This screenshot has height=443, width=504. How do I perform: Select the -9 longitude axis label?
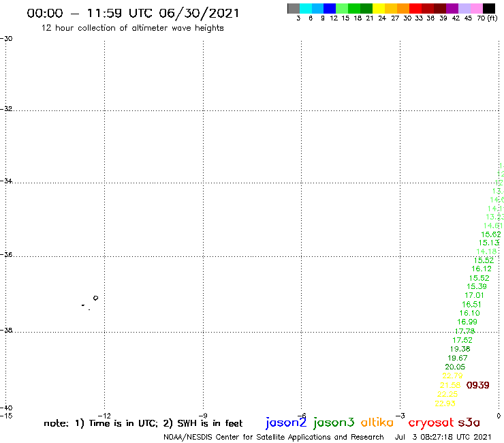click(x=203, y=416)
